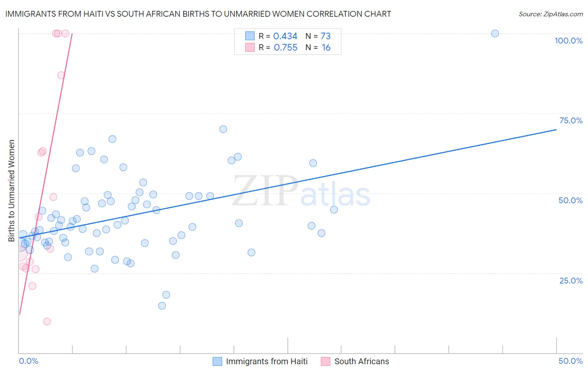Click the blue swatch beside R = 0.434
The image size is (588, 373).
click(x=250, y=36)
